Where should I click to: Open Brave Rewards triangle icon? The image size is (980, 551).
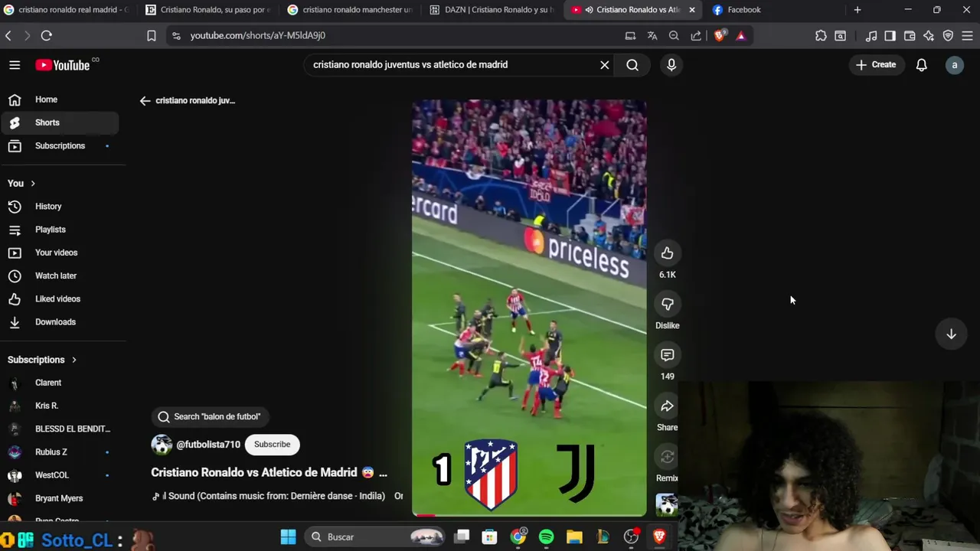(740, 35)
